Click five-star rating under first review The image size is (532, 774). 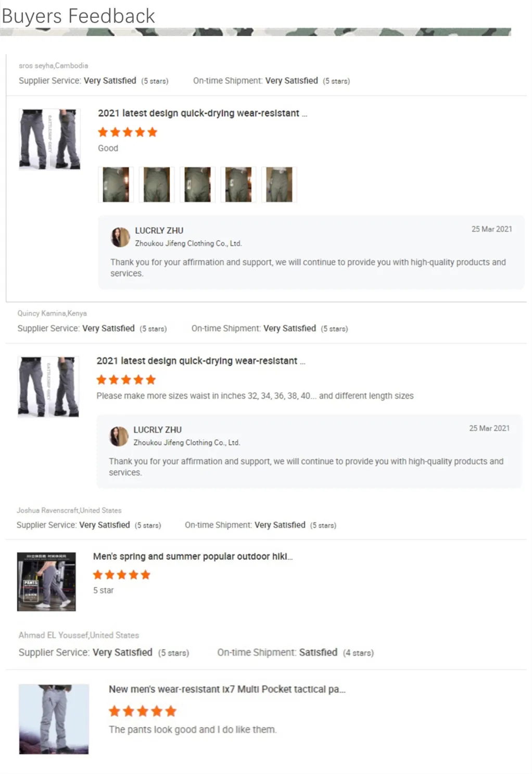128,132
